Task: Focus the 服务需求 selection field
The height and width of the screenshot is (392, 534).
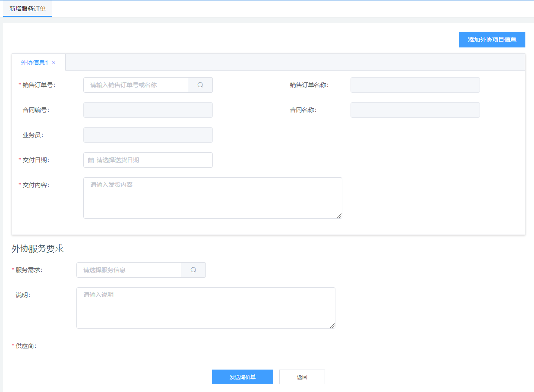Action: point(129,270)
